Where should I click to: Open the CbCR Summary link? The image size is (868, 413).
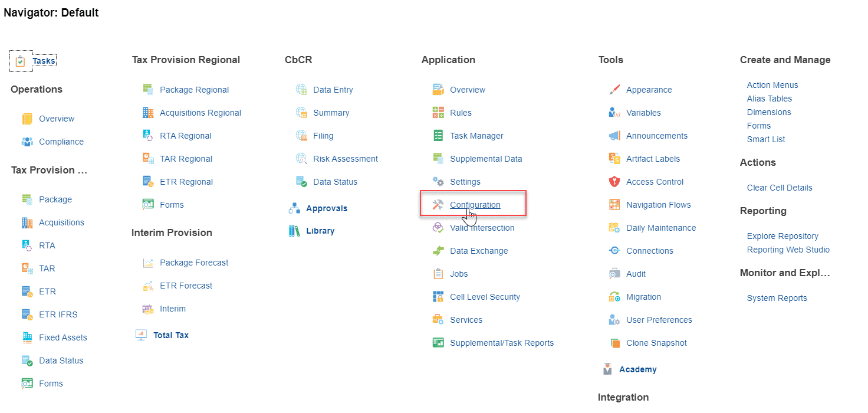pyautogui.click(x=331, y=113)
